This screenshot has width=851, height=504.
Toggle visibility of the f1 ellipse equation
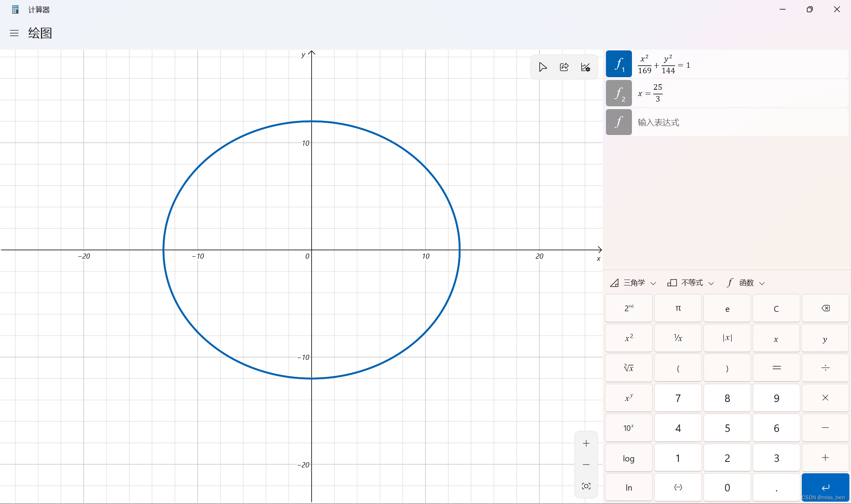tap(619, 64)
